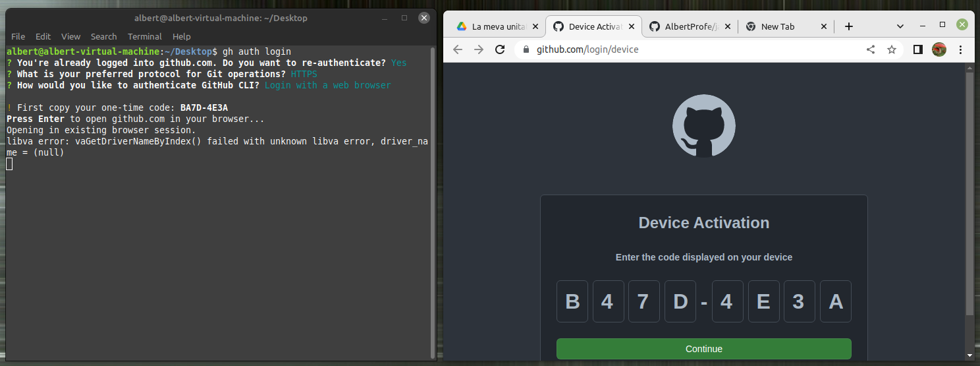
Task: Open a new tab with the plus icon
Action: tap(849, 26)
